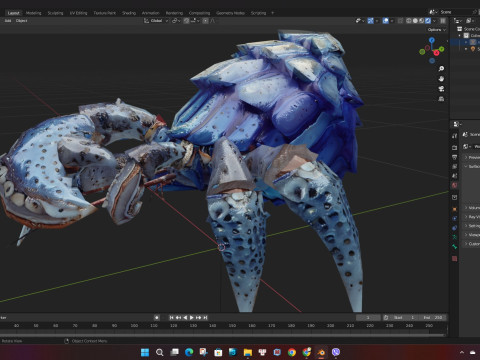This screenshot has height=360, width=480.
Task: Toggle X-ray mode in viewport header
Action: coord(400,21)
